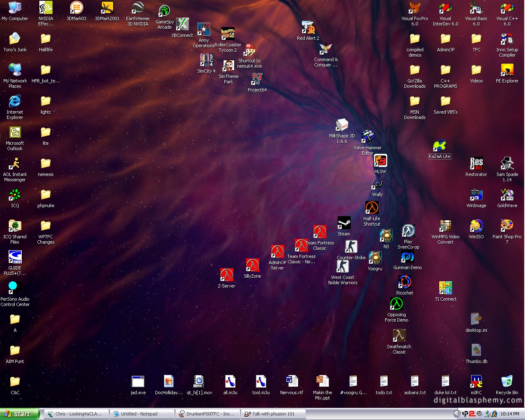Viewport: 525px width, 420px height.
Task: Launch AOL Instant Messenger icon
Action: (15, 169)
